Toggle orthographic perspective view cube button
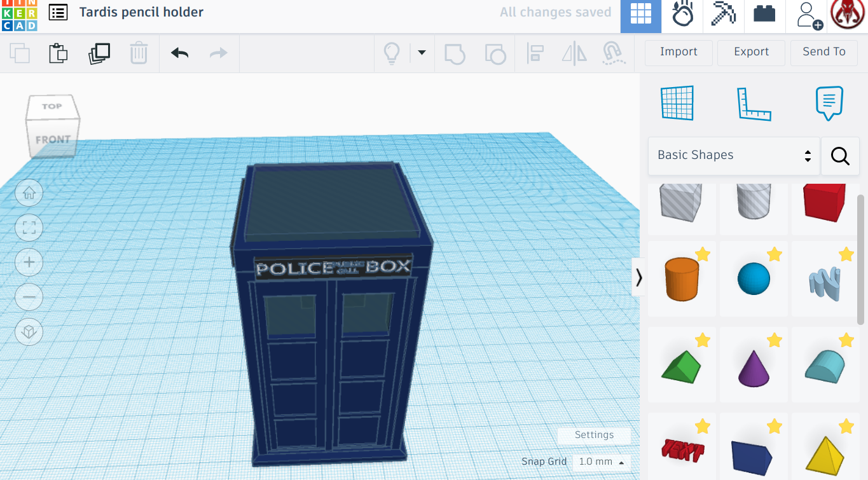This screenshot has width=868, height=480. tap(29, 331)
